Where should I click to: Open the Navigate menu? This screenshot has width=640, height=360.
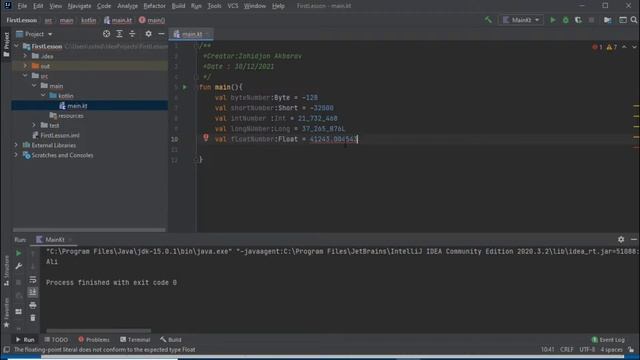pyautogui.click(x=79, y=6)
